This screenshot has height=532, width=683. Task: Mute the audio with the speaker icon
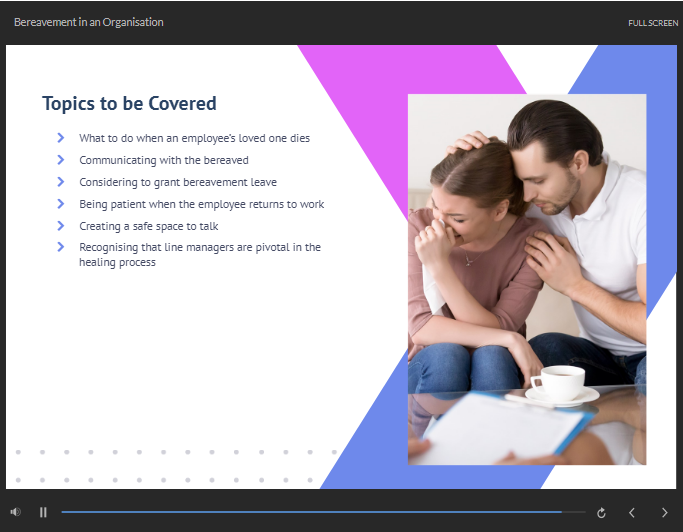15,512
